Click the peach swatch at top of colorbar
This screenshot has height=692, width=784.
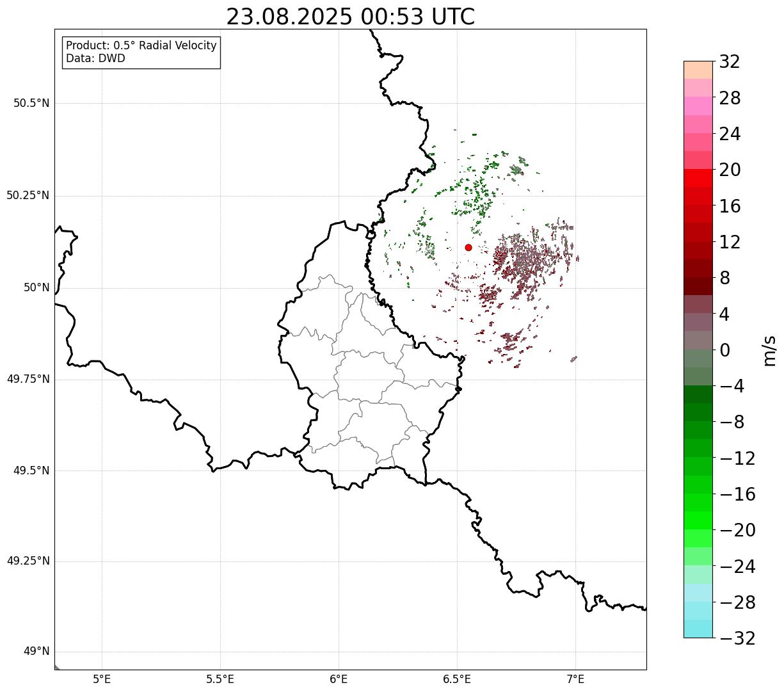[698, 70]
